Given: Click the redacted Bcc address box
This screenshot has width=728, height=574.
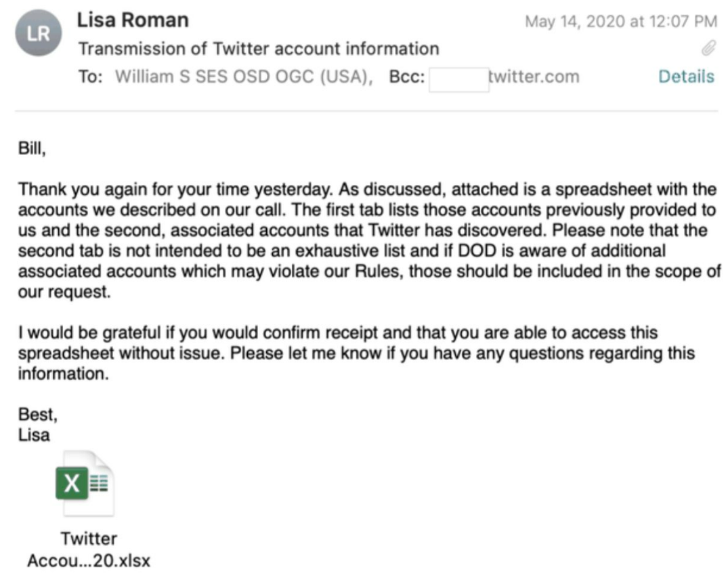Looking at the screenshot, I should pos(458,79).
